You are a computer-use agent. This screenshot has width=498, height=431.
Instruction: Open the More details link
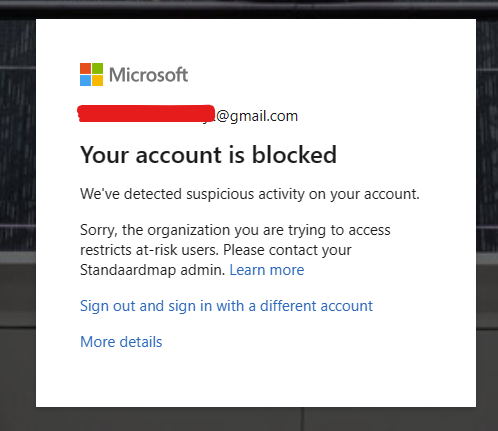point(121,342)
